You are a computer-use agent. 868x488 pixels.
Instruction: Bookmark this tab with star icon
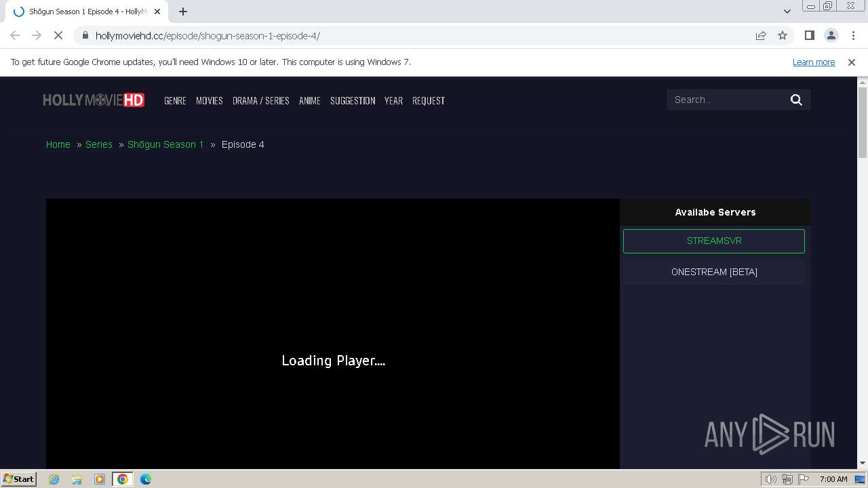coord(783,35)
